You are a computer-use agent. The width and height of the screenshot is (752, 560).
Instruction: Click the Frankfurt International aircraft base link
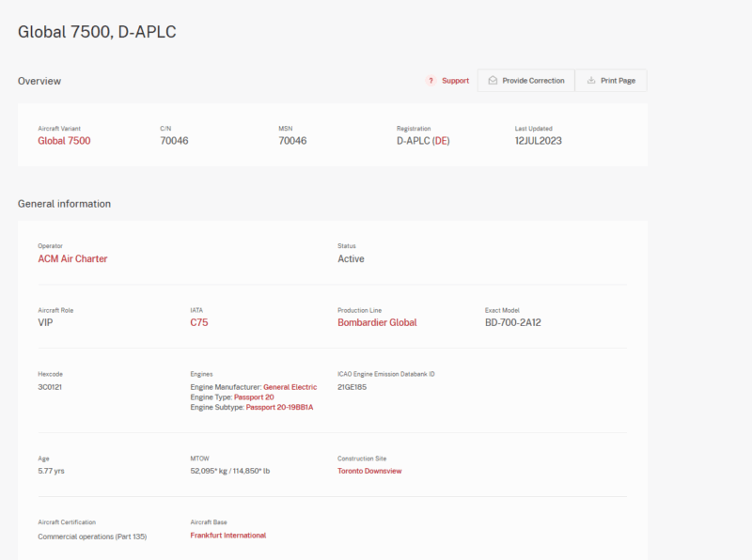[x=227, y=536]
